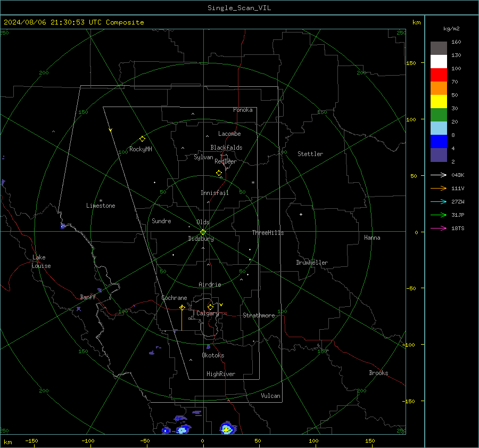Click the Banff city label
479x448 pixels.
pos(88,297)
